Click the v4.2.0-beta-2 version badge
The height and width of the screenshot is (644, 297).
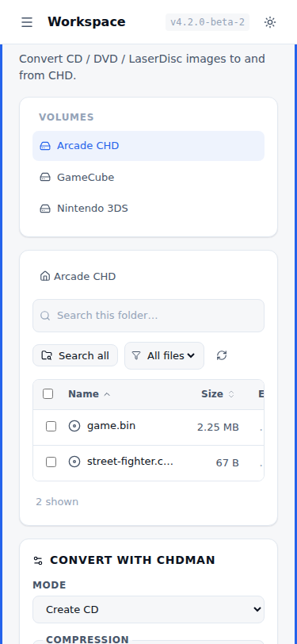pos(208,22)
